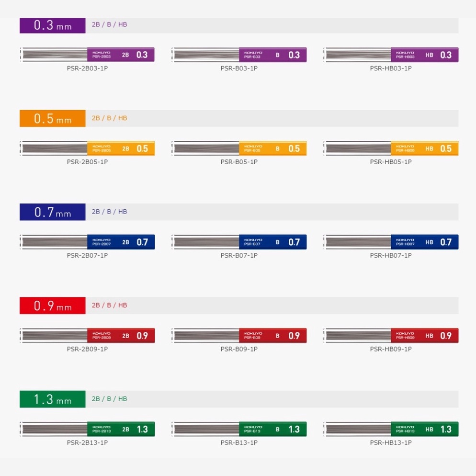Open the PSR-B09-1P product code
The width and height of the screenshot is (476, 476).
pos(239,349)
